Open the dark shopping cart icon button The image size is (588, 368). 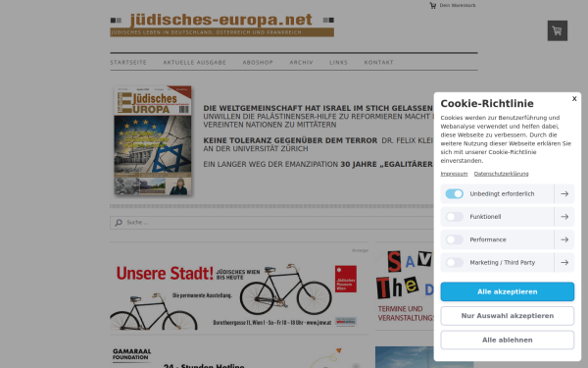(x=558, y=30)
